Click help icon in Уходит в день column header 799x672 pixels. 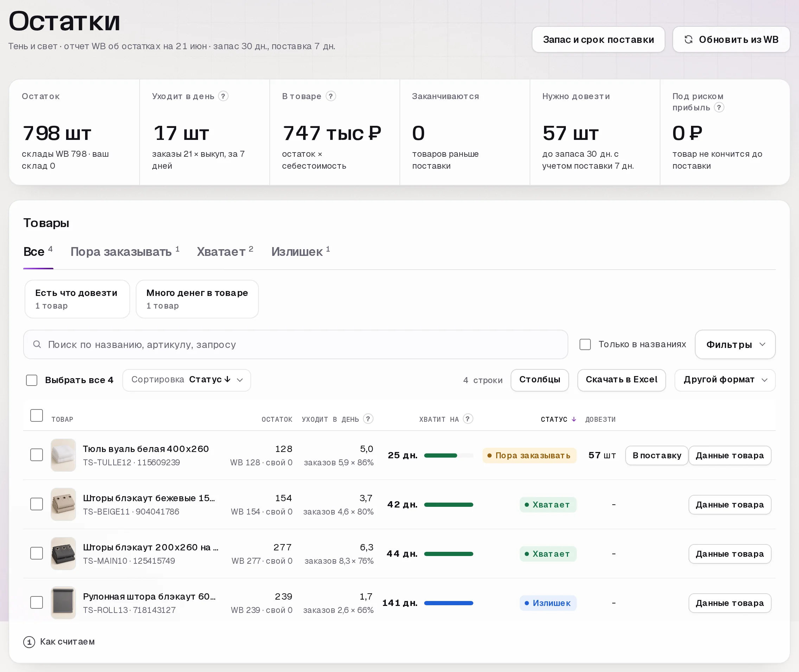[368, 419]
